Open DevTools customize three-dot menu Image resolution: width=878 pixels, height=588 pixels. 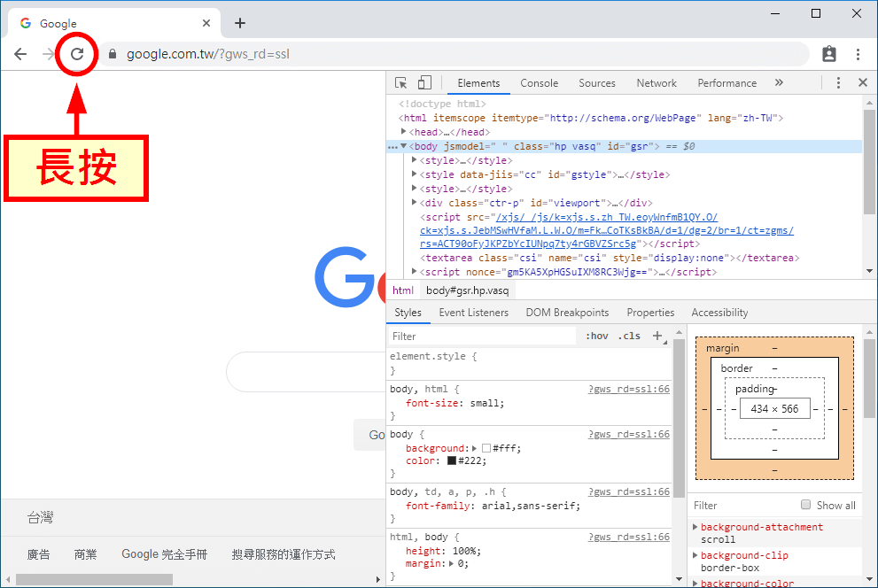click(838, 83)
